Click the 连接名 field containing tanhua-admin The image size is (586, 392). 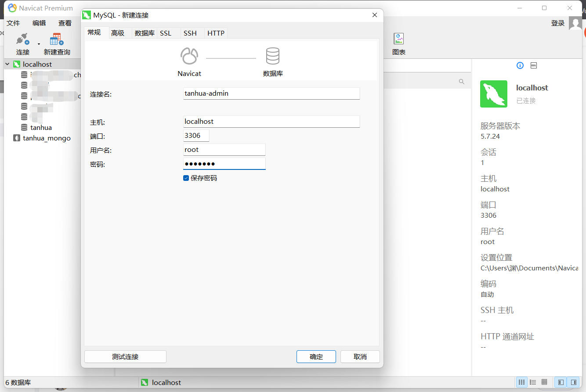pos(271,94)
